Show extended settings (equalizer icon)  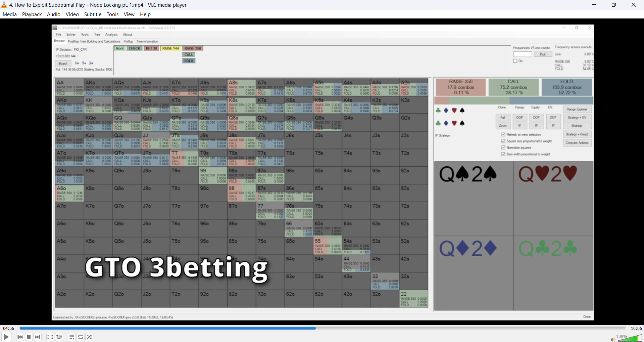pos(59,337)
